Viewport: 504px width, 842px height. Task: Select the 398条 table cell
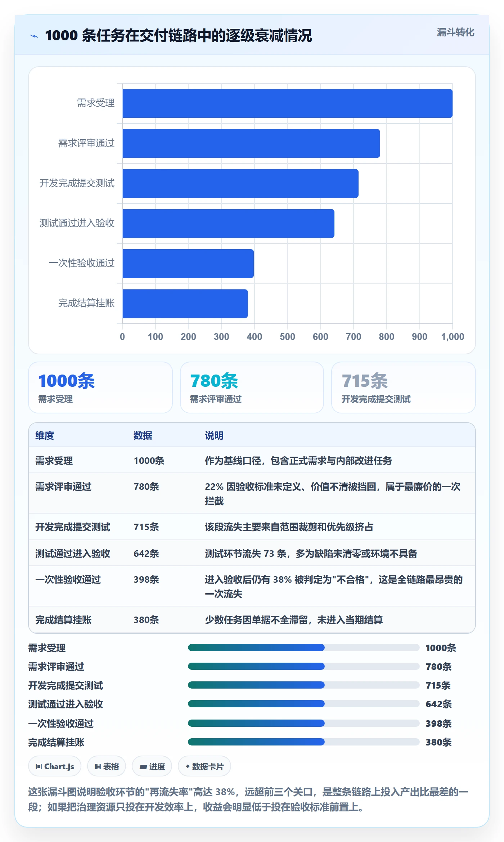(146, 579)
